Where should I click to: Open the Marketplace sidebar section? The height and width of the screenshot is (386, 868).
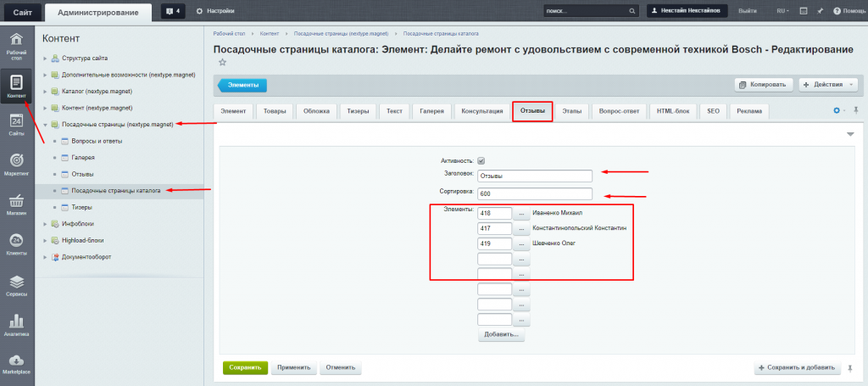coord(17,365)
